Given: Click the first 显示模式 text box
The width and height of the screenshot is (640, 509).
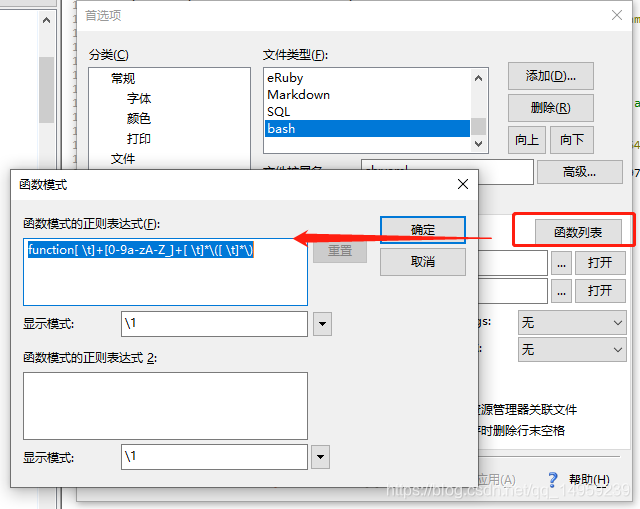Looking at the screenshot, I should coord(214,324).
